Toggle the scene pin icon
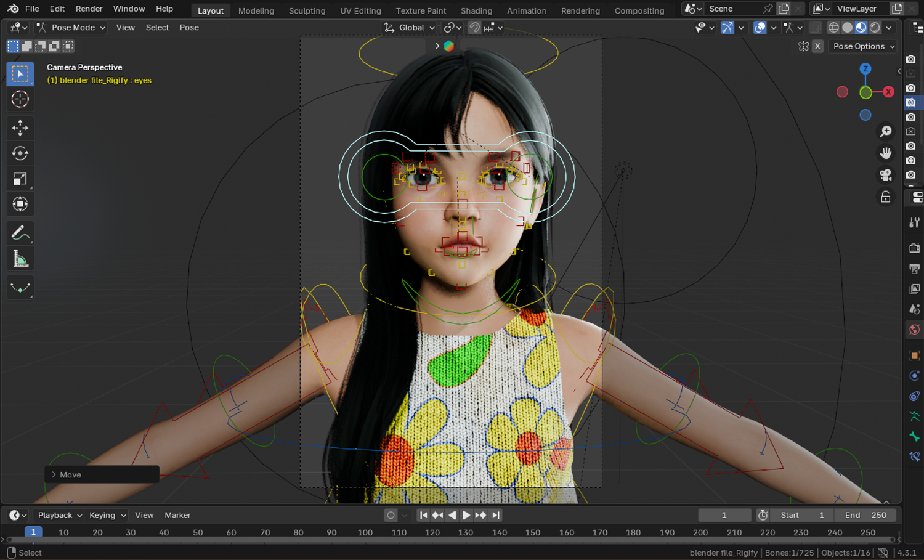 click(x=768, y=9)
